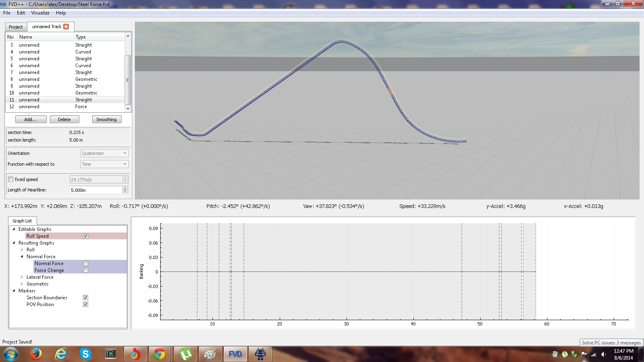
Task: Expand the Lateral Force tree node
Action: [22, 277]
